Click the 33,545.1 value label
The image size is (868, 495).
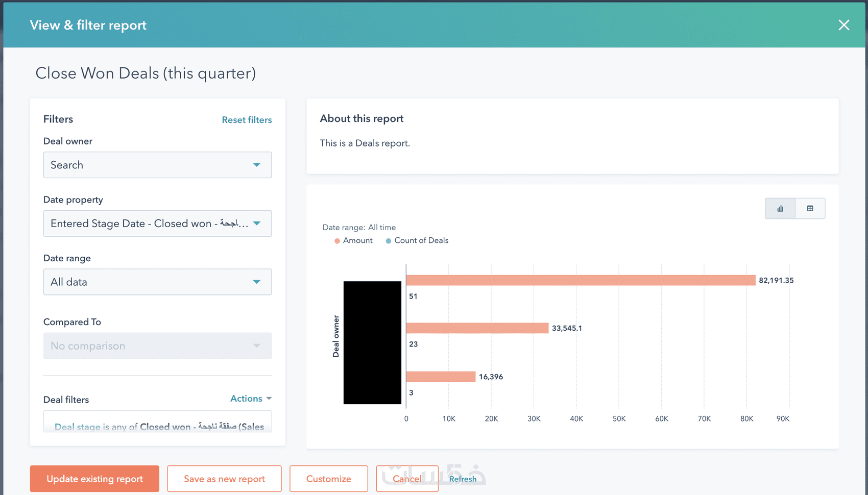pyautogui.click(x=567, y=328)
